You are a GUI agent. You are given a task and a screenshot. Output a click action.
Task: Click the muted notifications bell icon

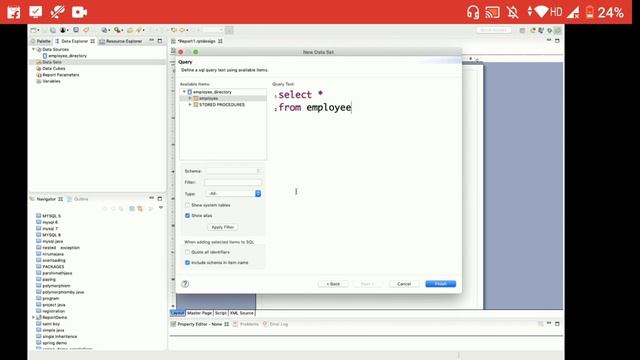(x=513, y=12)
